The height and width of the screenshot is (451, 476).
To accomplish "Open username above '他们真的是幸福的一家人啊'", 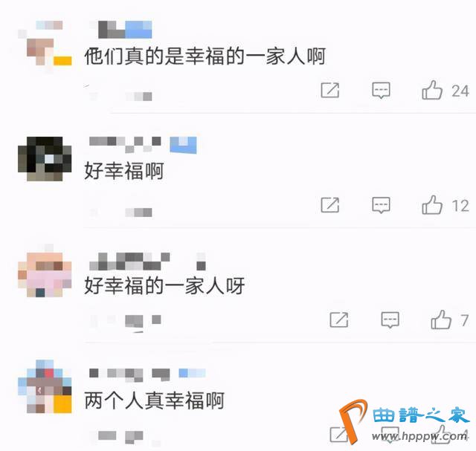I will (x=120, y=30).
